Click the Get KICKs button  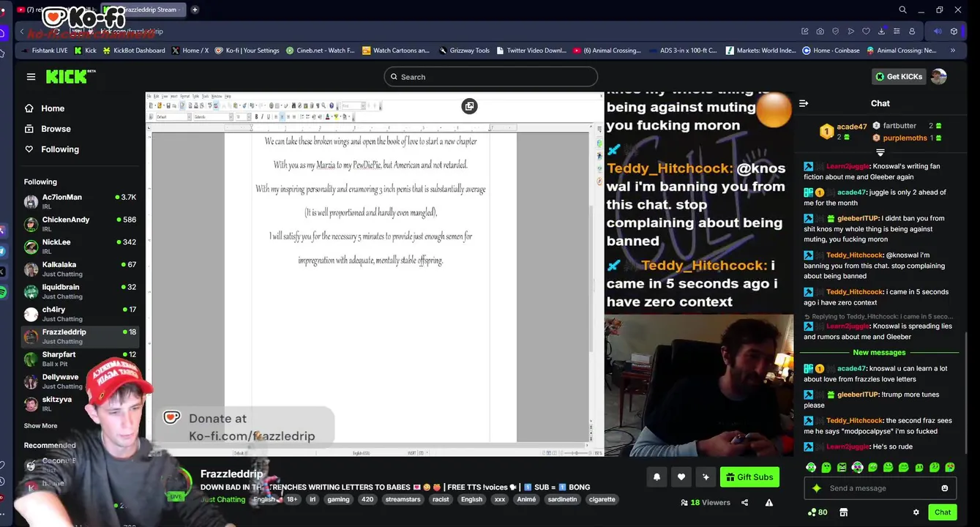pos(899,77)
